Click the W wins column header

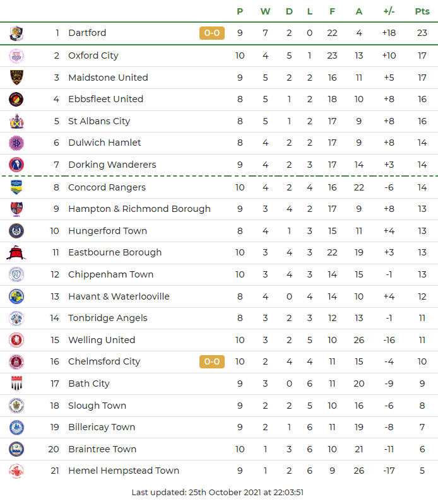(265, 11)
